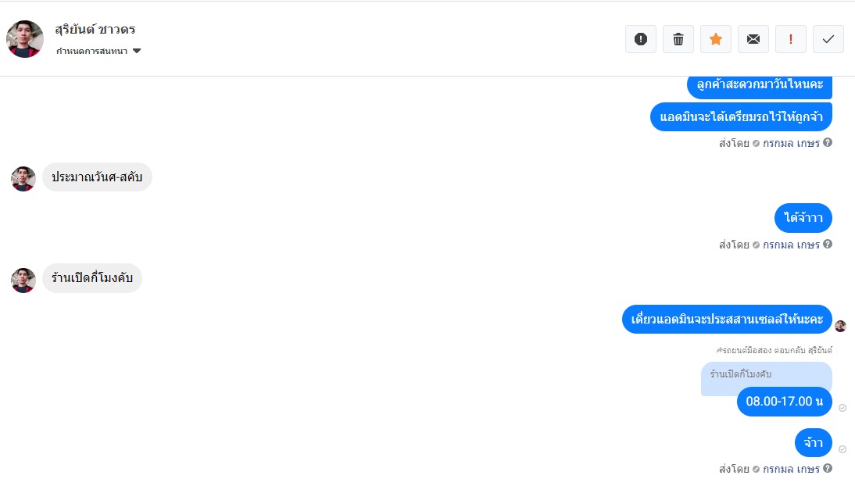Delete conversation using trash can icon

point(678,39)
